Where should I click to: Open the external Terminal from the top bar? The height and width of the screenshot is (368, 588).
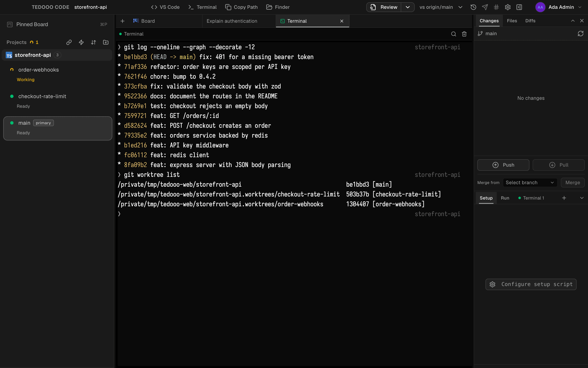[x=202, y=7]
